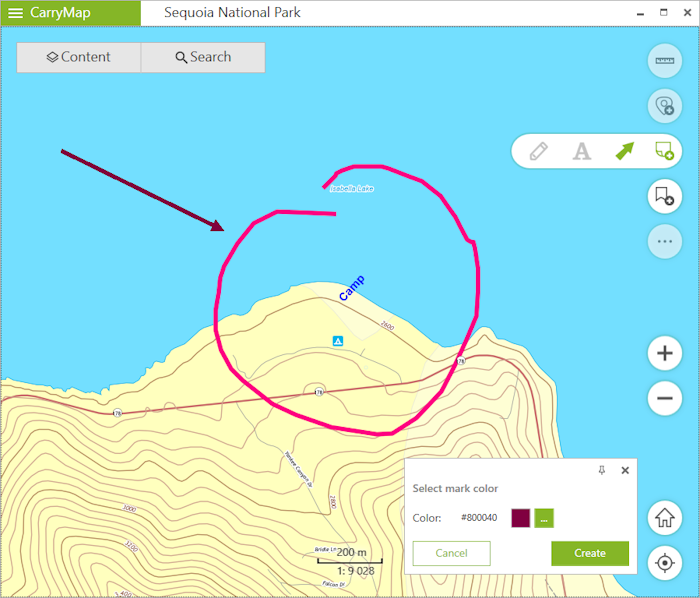The height and width of the screenshot is (598, 700).
Task: Zoom out with the minus button
Action: pyautogui.click(x=664, y=398)
